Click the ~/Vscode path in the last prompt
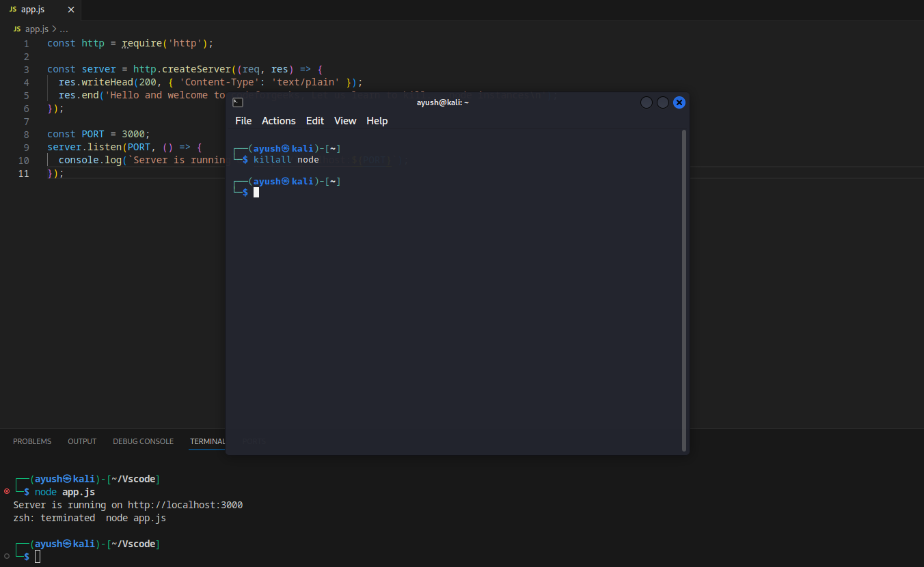The height and width of the screenshot is (567, 924). [x=133, y=544]
